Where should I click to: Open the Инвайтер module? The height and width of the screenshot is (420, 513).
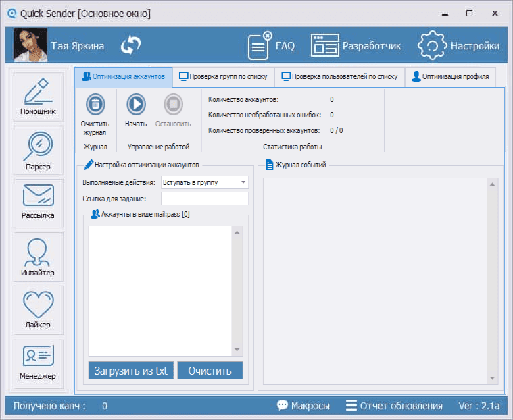(x=38, y=257)
